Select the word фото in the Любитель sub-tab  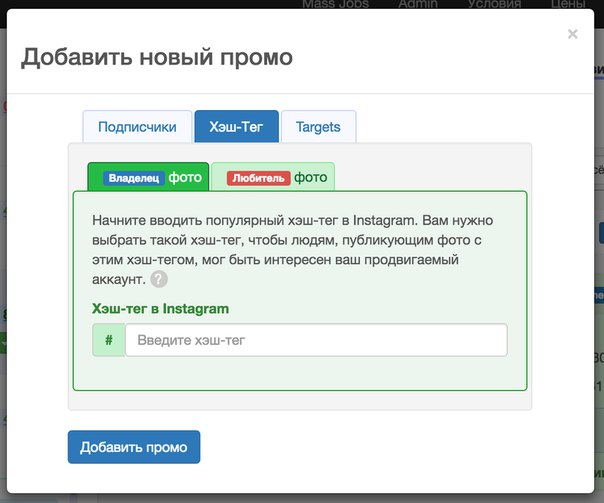[310, 178]
